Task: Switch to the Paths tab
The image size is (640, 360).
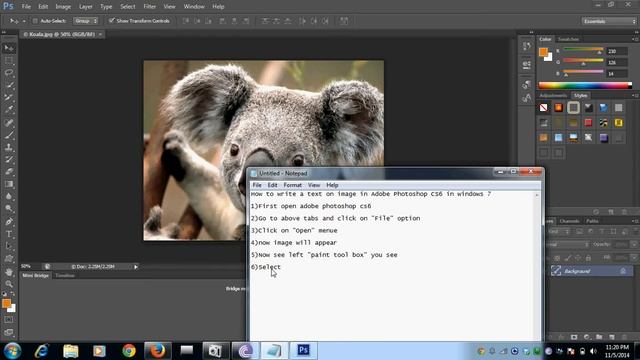Action: (x=592, y=221)
